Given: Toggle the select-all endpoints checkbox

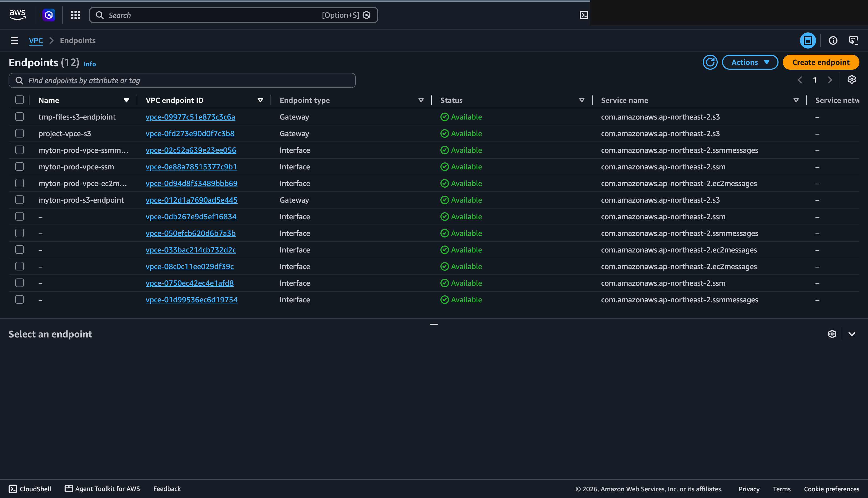Looking at the screenshot, I should pos(20,100).
